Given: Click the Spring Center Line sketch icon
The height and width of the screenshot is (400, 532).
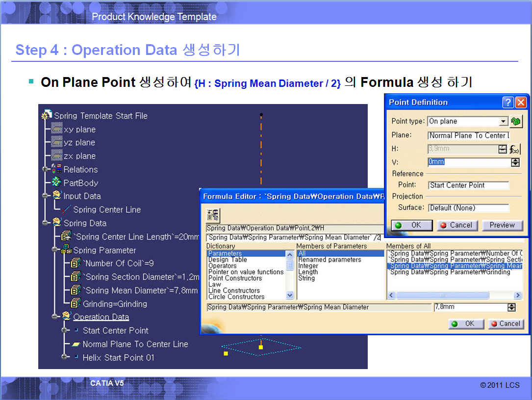Looking at the screenshot, I should coord(66,210).
